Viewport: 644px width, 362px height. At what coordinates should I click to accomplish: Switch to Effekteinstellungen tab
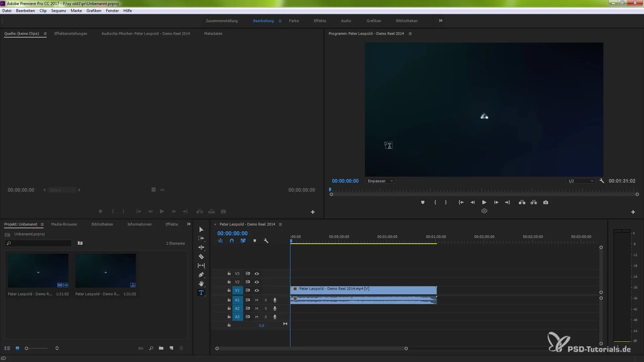coord(70,34)
